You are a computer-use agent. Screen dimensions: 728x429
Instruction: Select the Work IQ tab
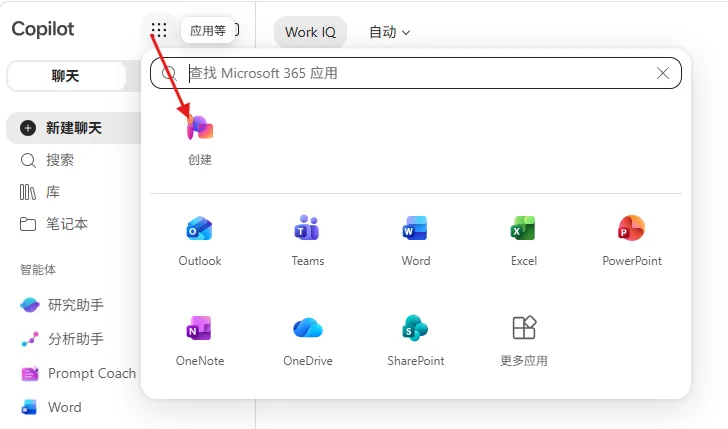point(310,32)
